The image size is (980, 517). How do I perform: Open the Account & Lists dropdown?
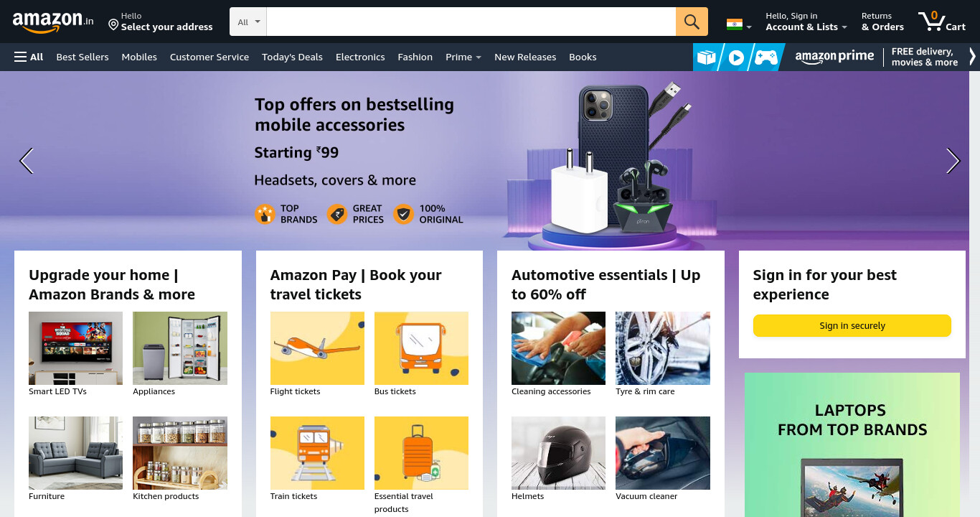pos(806,22)
